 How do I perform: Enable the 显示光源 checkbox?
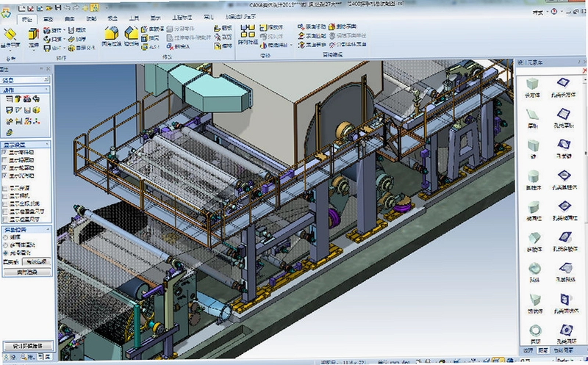5,188
